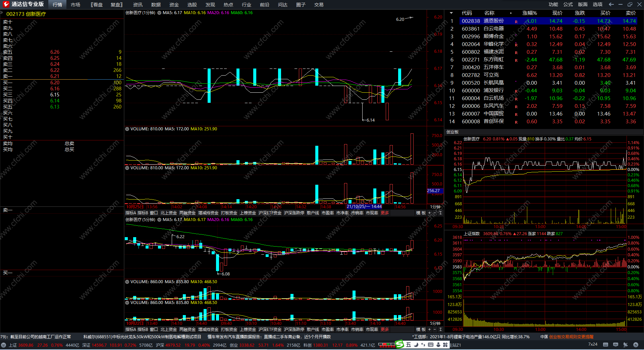Open the 1分钟 period selector
644x350 pixels.
point(435,207)
